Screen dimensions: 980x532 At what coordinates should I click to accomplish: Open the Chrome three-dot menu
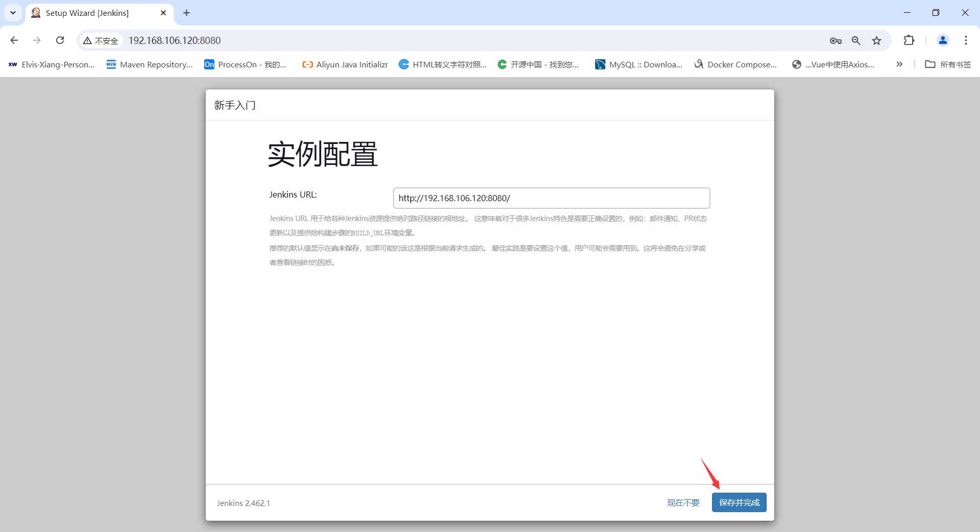(966, 40)
